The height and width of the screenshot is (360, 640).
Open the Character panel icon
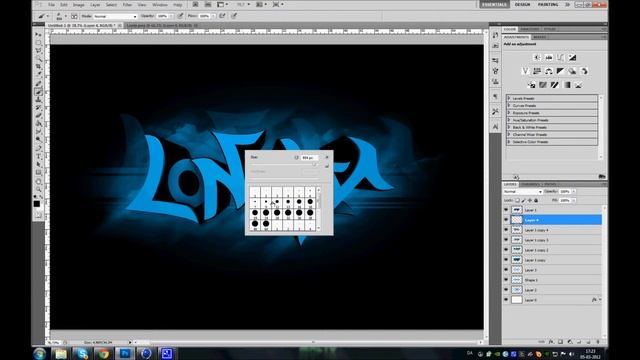(496, 127)
